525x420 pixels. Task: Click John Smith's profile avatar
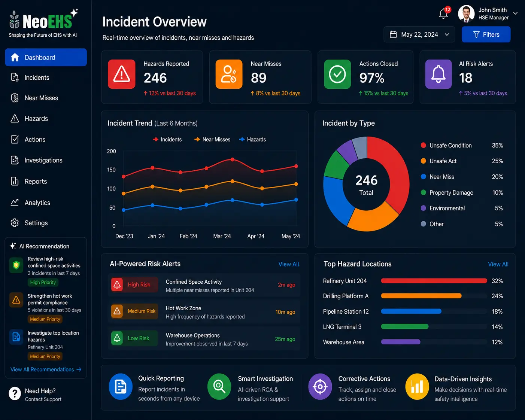pyautogui.click(x=466, y=14)
